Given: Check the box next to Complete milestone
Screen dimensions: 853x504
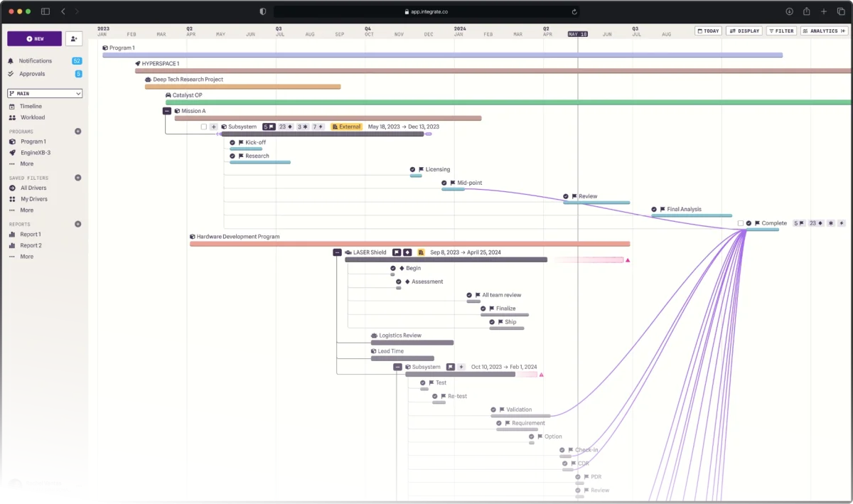Looking at the screenshot, I should point(741,223).
